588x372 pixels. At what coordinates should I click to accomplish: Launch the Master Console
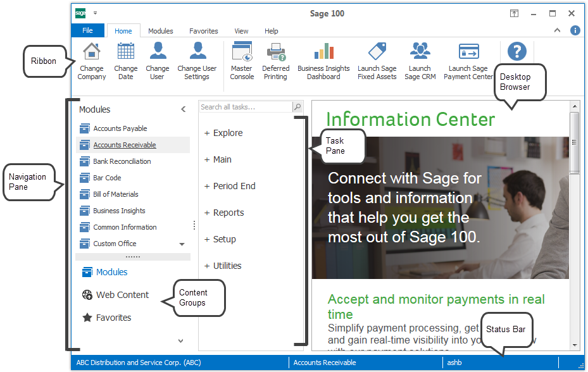tap(242, 52)
